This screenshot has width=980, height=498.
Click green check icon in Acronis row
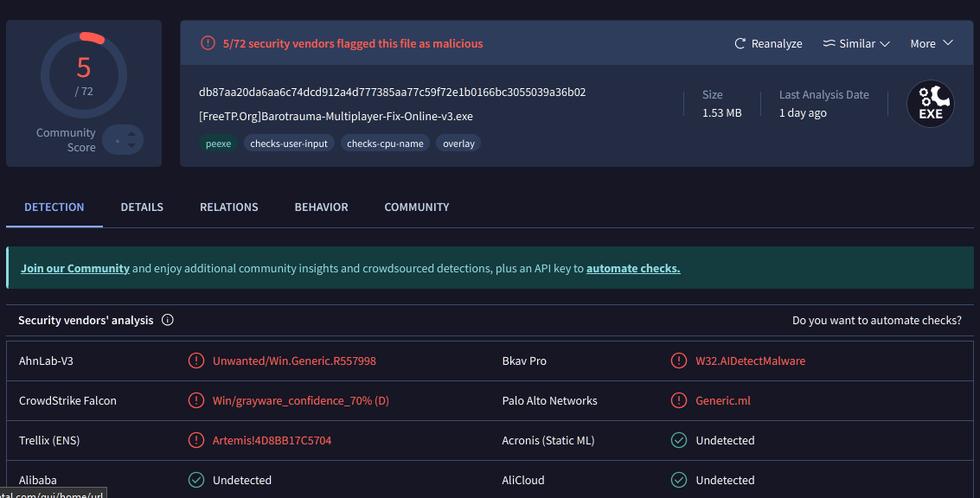tap(679, 440)
